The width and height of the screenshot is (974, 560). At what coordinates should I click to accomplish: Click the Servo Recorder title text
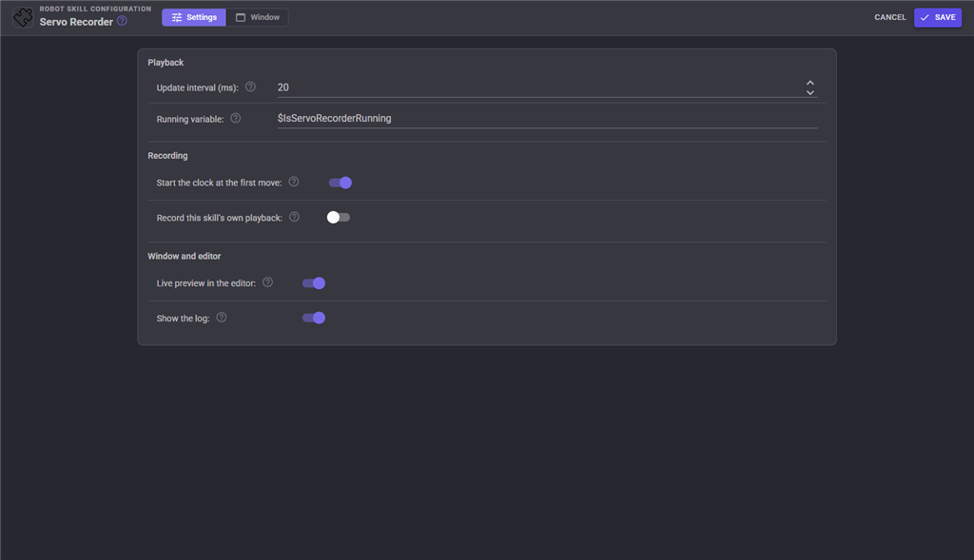pos(76,22)
